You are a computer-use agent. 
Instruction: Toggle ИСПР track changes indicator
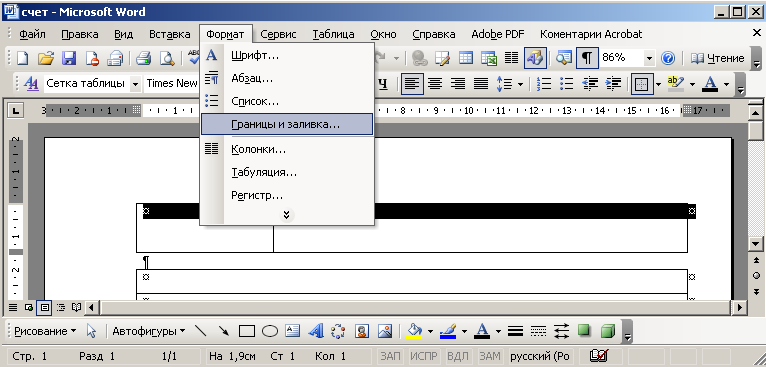(x=423, y=356)
